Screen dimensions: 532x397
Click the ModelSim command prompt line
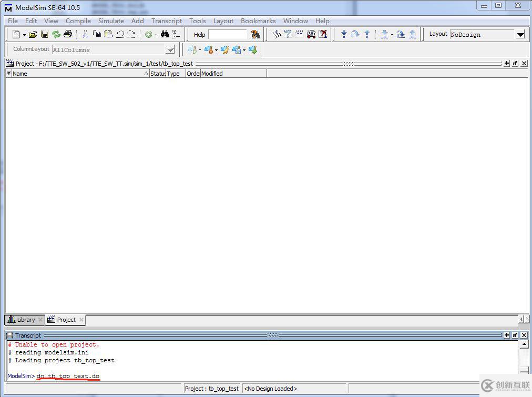click(x=263, y=376)
